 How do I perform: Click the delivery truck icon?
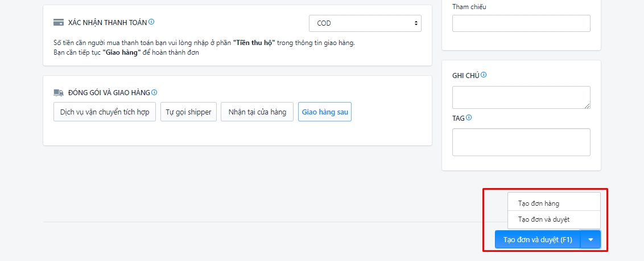click(58, 92)
